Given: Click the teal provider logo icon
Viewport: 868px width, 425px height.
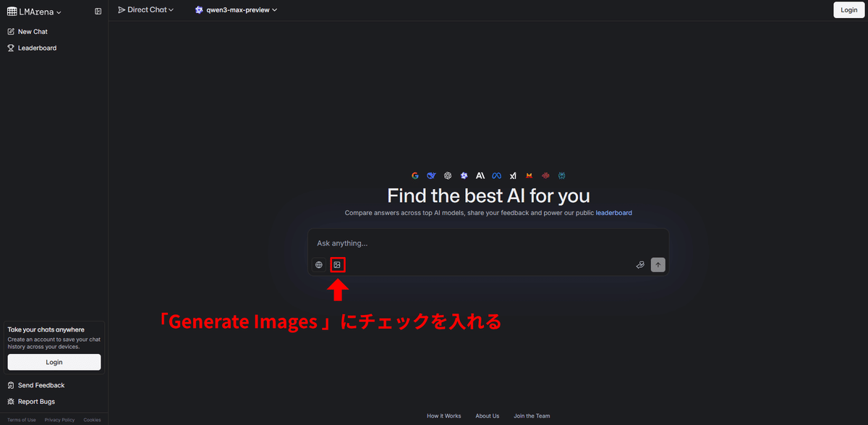Looking at the screenshot, I should point(561,175).
